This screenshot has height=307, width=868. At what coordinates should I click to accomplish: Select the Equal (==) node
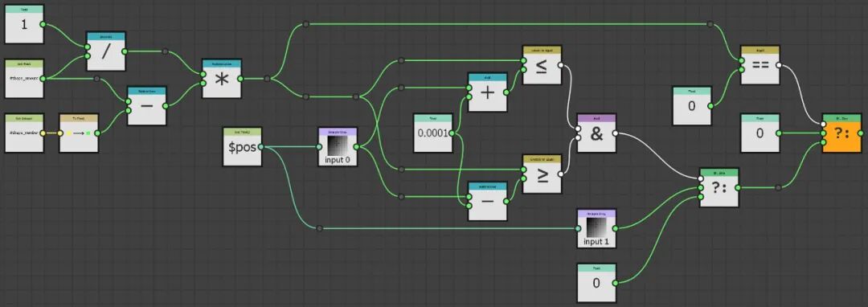[x=759, y=65]
